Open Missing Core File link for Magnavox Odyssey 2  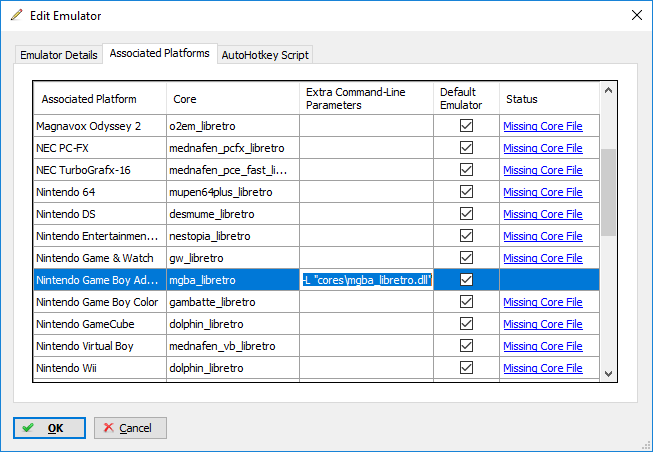tap(543, 126)
